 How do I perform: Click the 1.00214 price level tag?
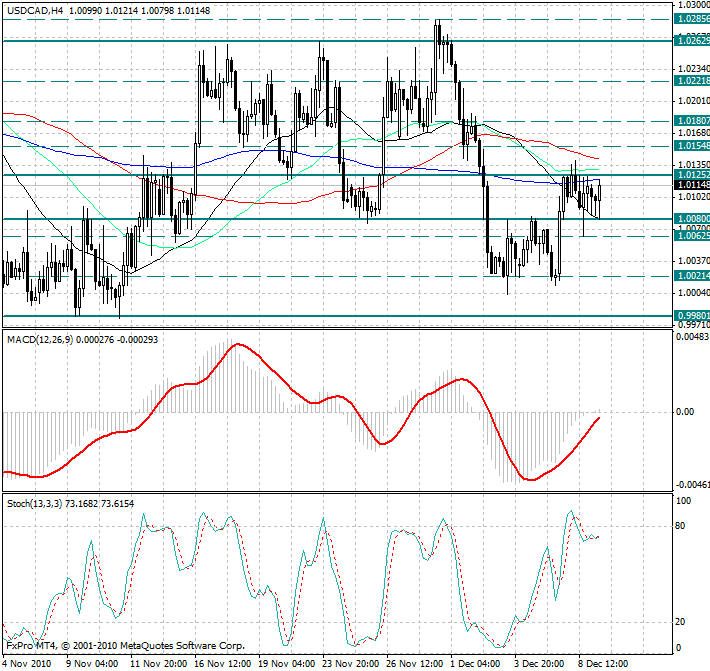692,275
